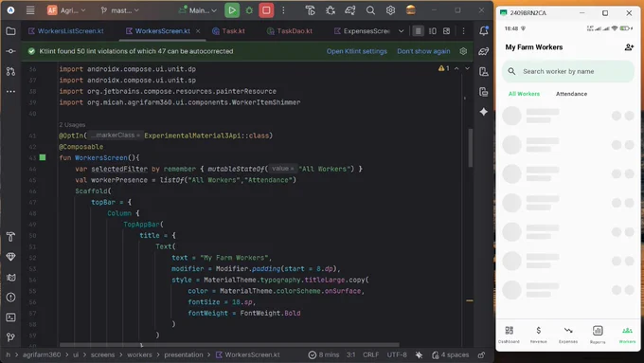Switch to ExpensesScreen tab

click(362, 31)
